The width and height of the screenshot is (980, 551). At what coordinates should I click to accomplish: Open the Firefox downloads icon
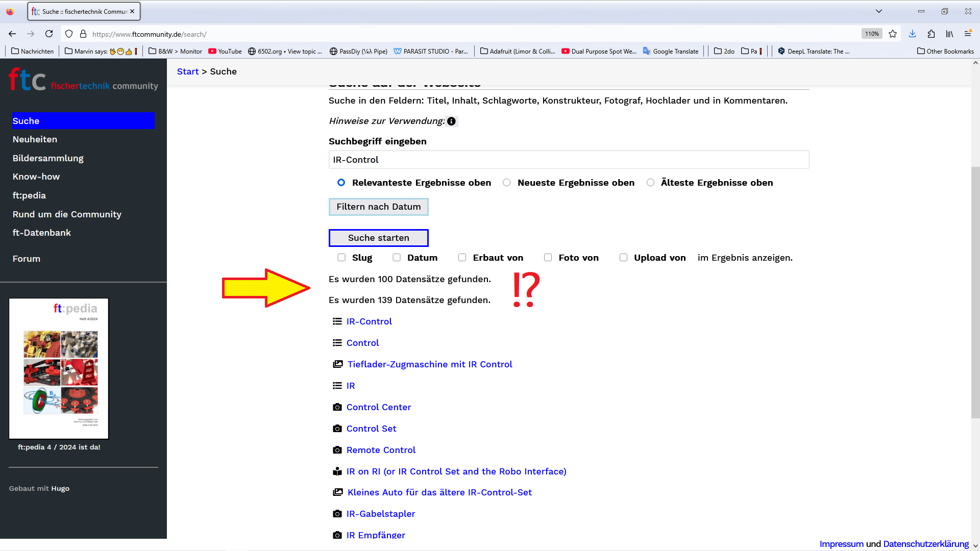[x=913, y=34]
